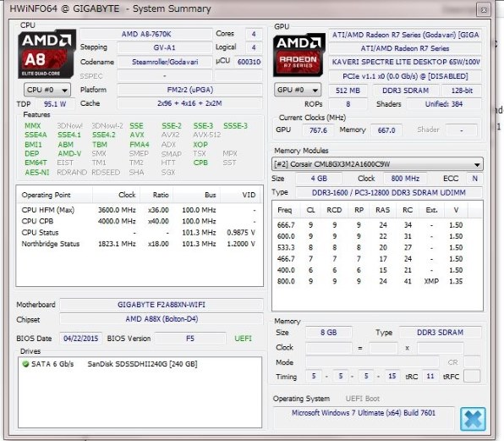Click the ATI/AMD Radeon R7 Series field
This screenshot has height=441, width=504.
click(405, 48)
